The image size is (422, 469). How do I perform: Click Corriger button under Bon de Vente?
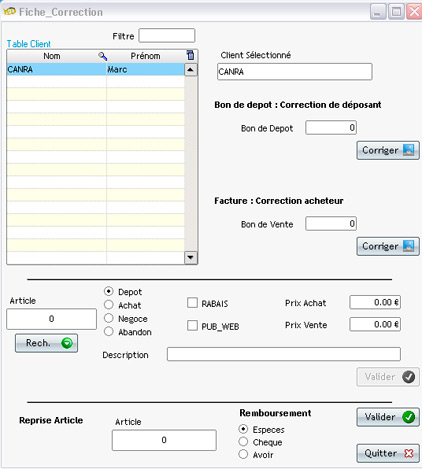pyautogui.click(x=388, y=246)
